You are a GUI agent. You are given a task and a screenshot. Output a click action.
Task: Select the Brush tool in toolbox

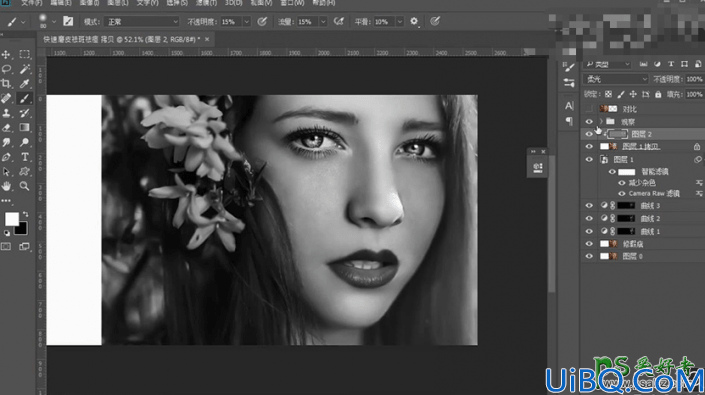pos(25,98)
